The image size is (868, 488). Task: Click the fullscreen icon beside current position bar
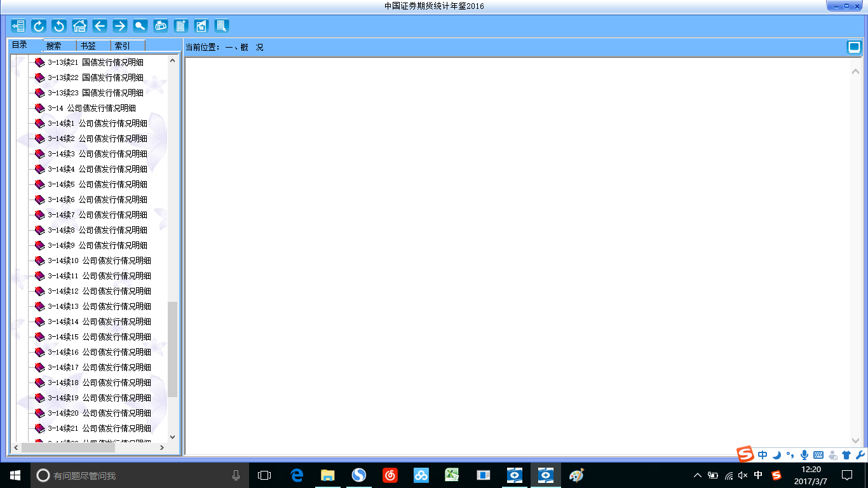[853, 47]
